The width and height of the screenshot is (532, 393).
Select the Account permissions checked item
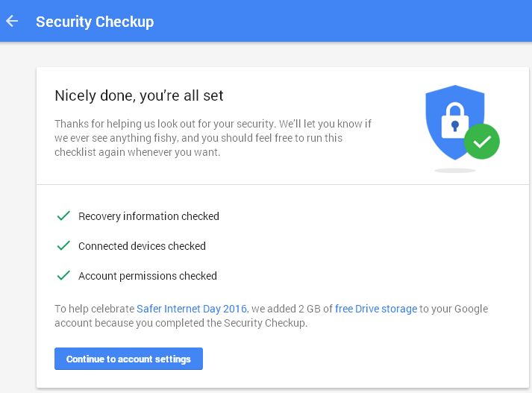coord(148,276)
